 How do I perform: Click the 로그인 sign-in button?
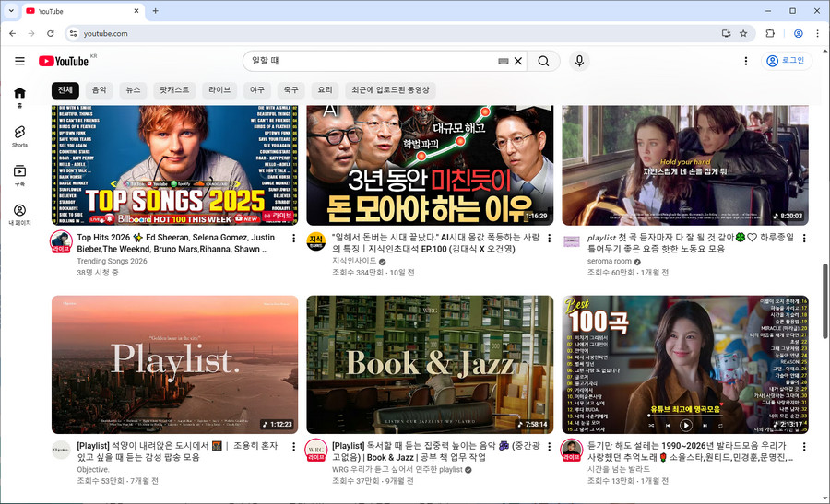point(786,61)
